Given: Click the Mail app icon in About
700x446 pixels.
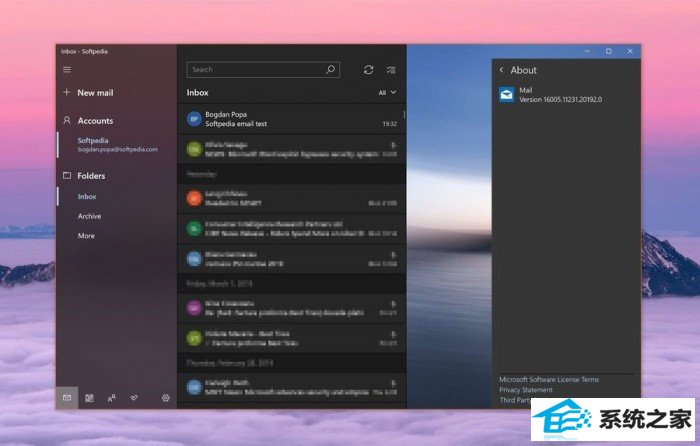Looking at the screenshot, I should (x=507, y=95).
